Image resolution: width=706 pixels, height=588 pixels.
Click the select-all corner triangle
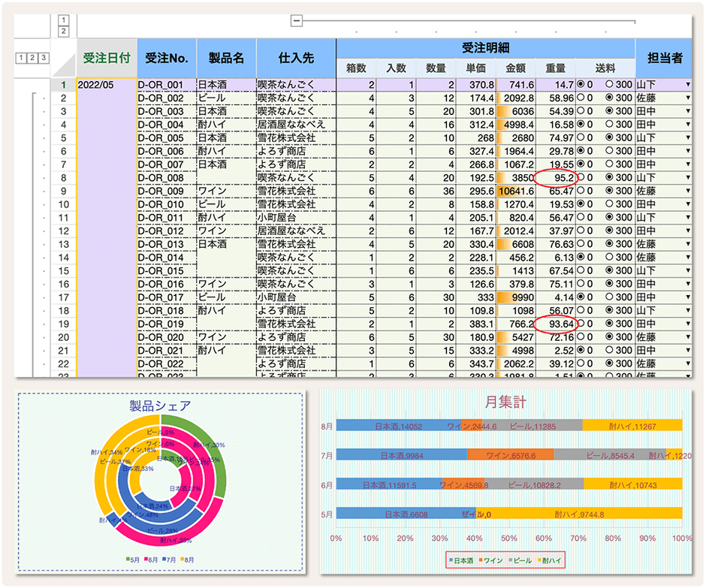tap(64, 58)
